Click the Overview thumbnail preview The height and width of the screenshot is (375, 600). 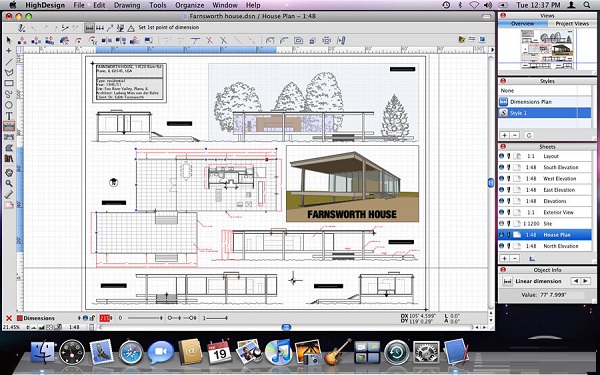point(547,49)
